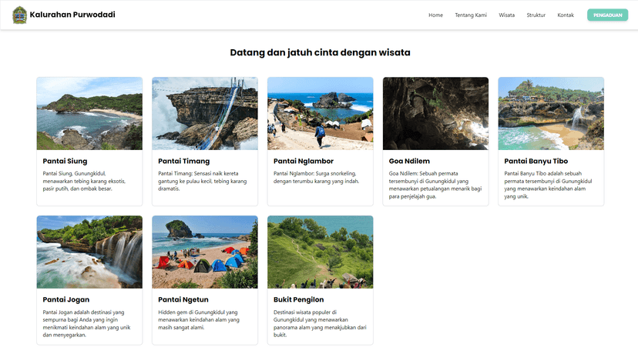Click the heading 'Datang dan jatuh cinta dengan wisata'
The width and height of the screenshot is (638, 364).
321,52
